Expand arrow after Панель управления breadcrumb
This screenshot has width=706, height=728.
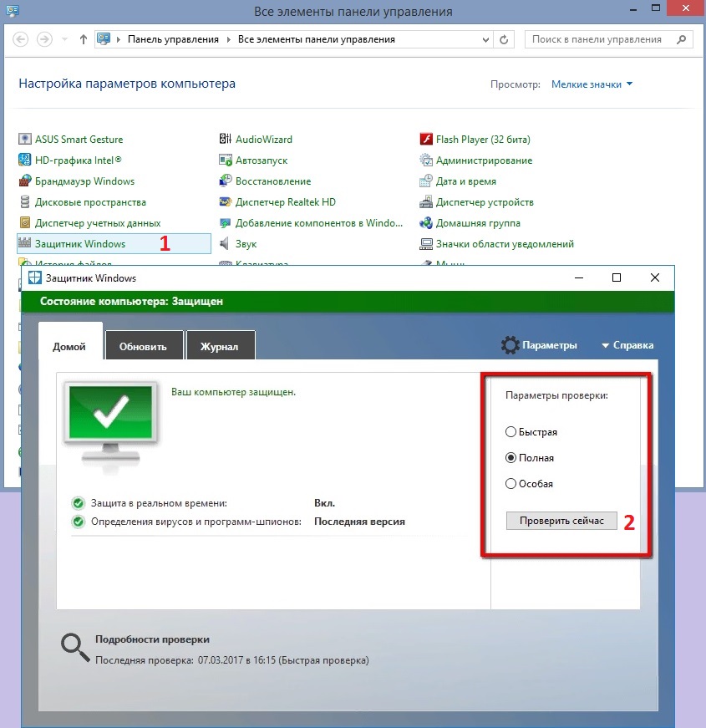point(228,39)
